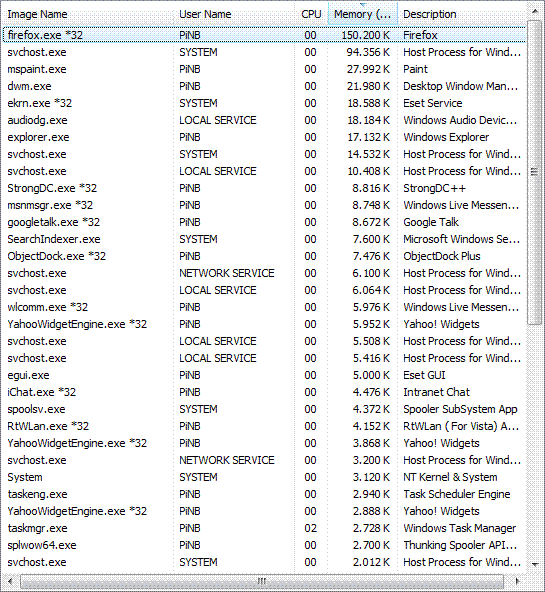
Task: Click the vertical scrollbar up arrow
Action: pos(534,12)
